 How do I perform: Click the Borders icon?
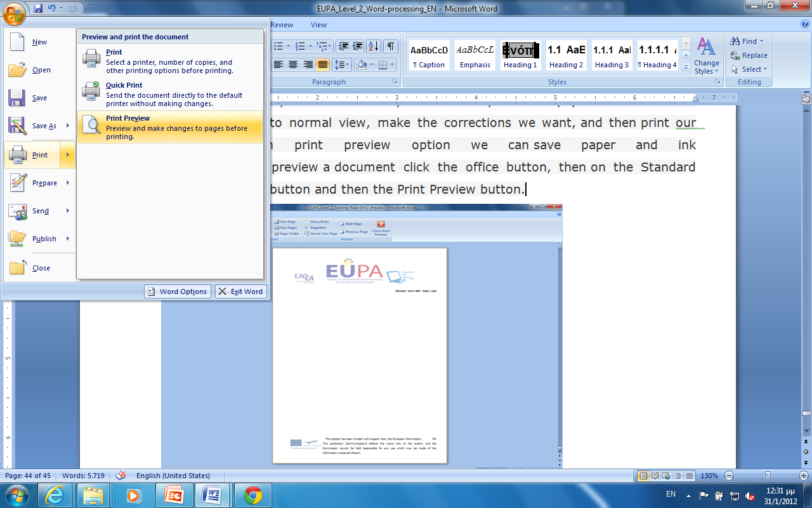(x=383, y=64)
